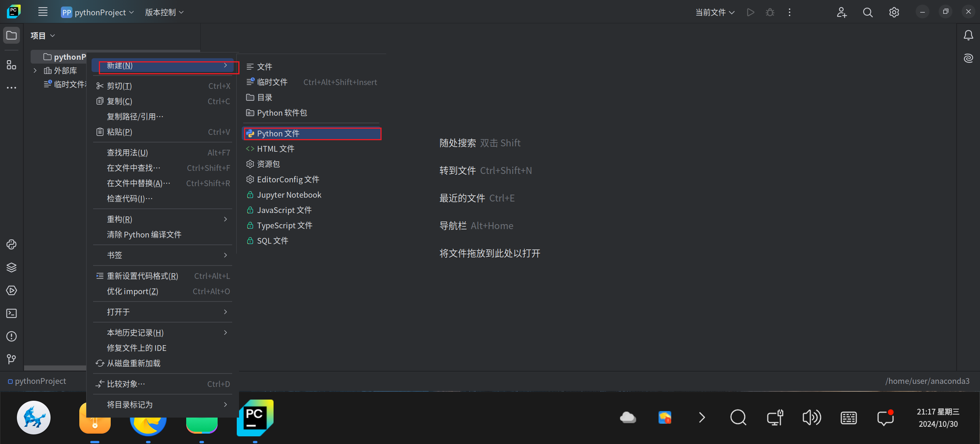Viewport: 980px width, 444px height.
Task: Expand 打开于 submenu
Action: pos(162,312)
